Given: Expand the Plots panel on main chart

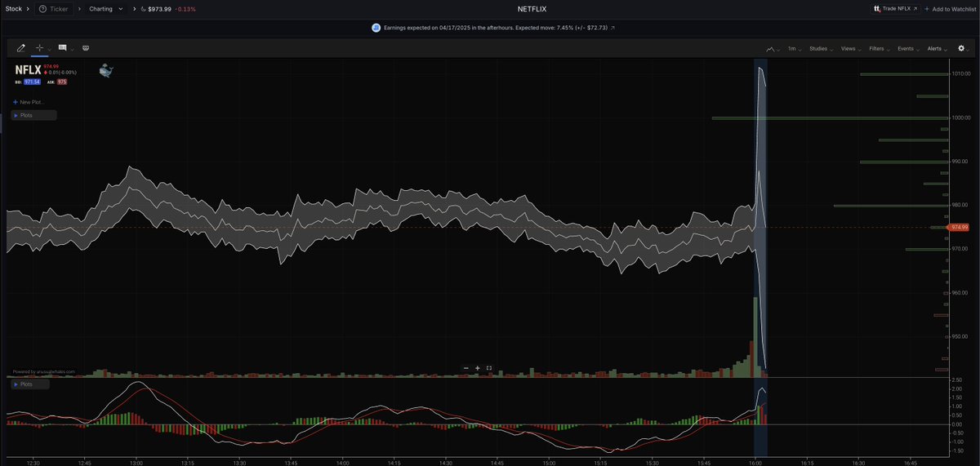Looking at the screenshot, I should click(33, 115).
